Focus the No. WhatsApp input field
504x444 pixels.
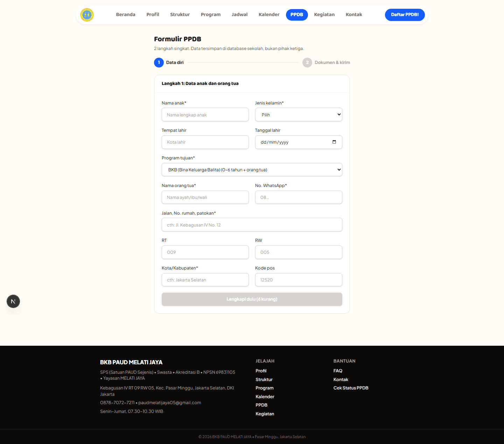tap(299, 197)
